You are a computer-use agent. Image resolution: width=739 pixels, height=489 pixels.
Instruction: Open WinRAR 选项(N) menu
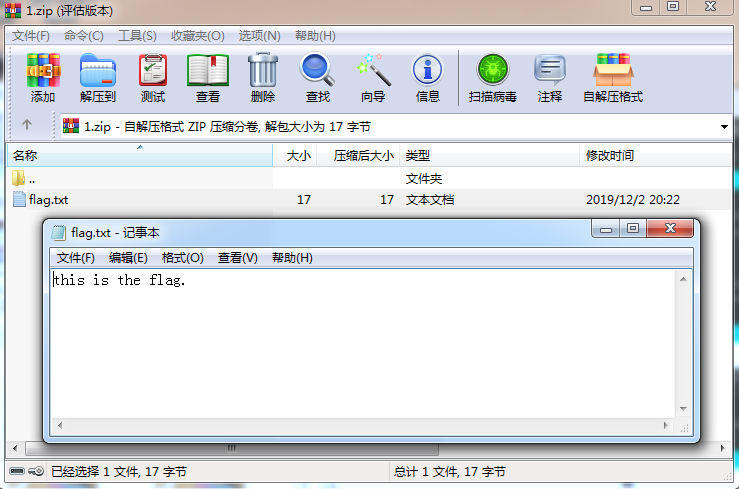[x=259, y=36]
